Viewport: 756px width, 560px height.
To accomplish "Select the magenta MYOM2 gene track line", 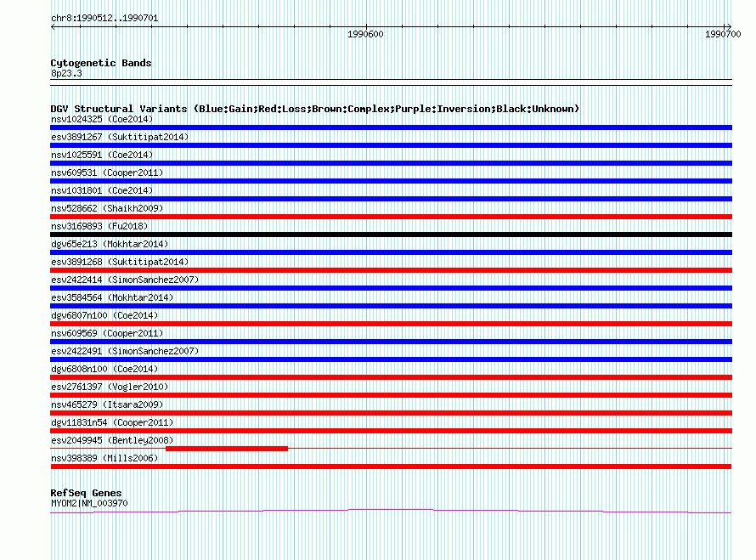I will (391, 511).
